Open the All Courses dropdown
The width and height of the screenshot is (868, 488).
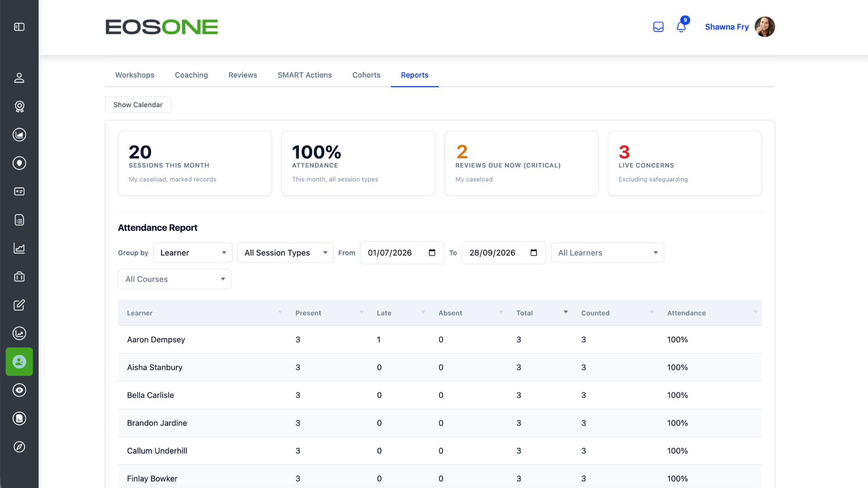pyautogui.click(x=175, y=279)
